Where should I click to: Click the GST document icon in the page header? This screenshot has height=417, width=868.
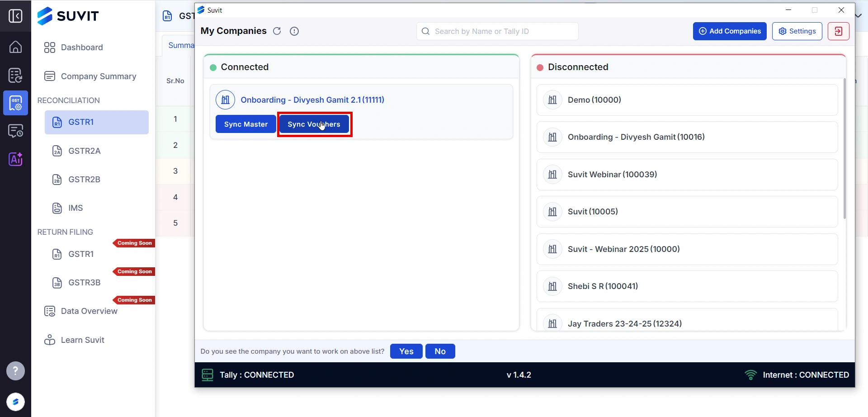tap(167, 16)
